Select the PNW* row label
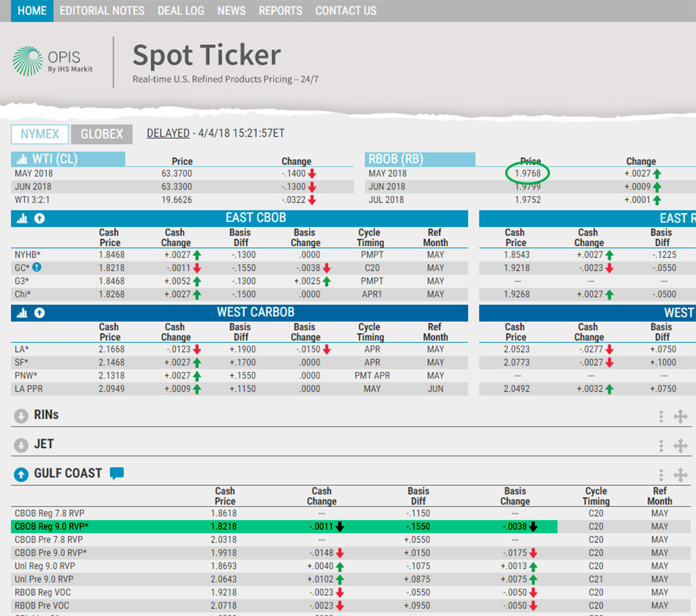The height and width of the screenshot is (616, 696). (25, 376)
